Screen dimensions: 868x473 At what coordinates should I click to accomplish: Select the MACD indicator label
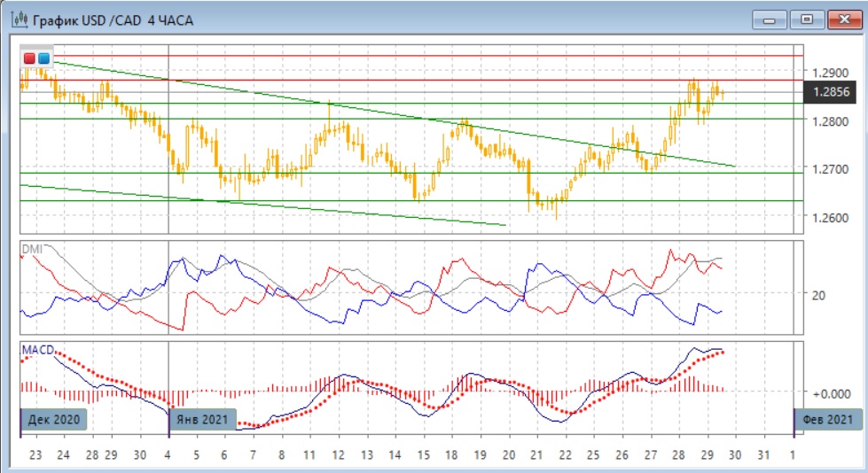(35, 350)
